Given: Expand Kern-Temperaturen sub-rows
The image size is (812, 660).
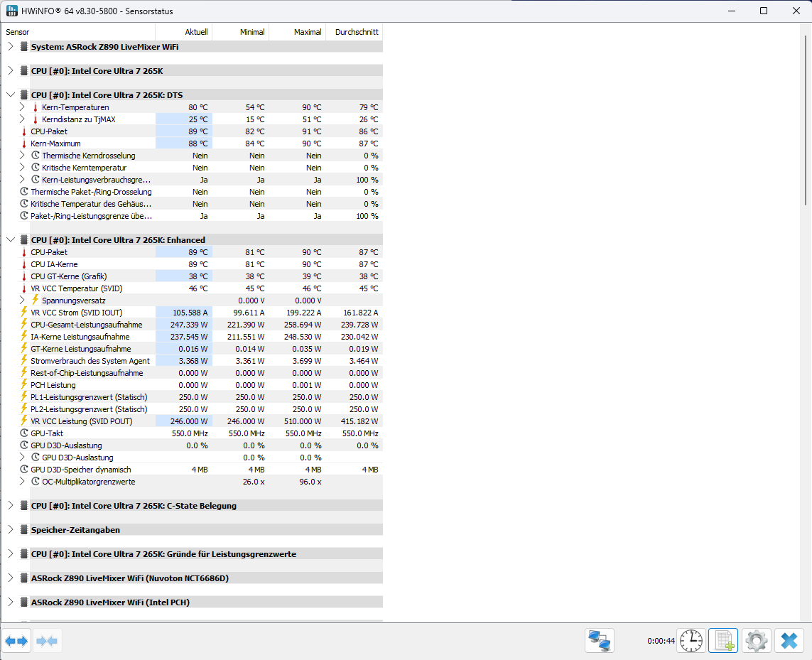Looking at the screenshot, I should (22, 107).
